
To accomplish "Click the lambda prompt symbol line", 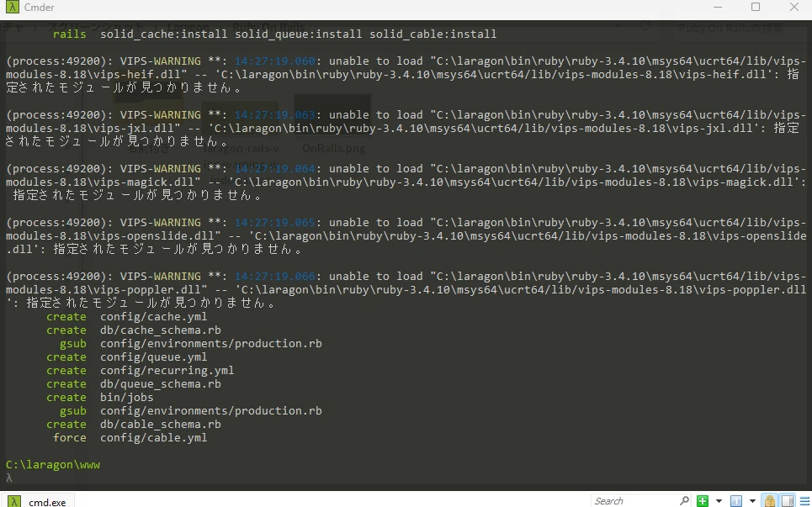I will tap(8, 478).
